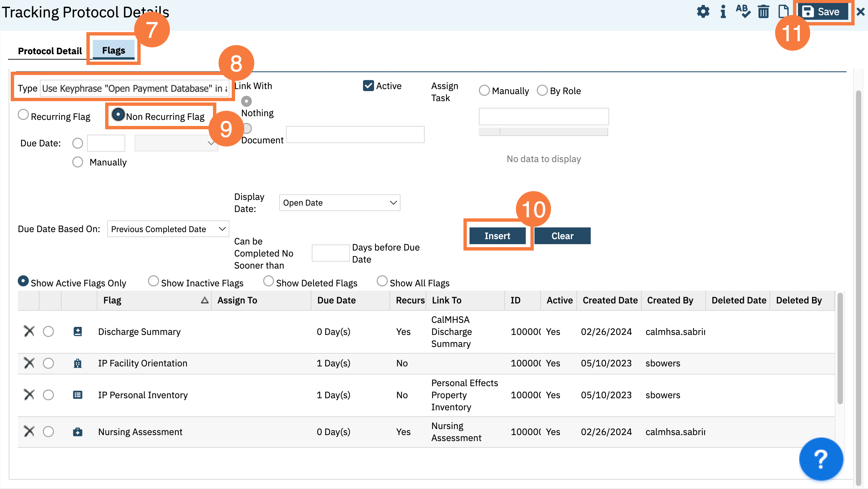Save the tracking protocol

822,12
